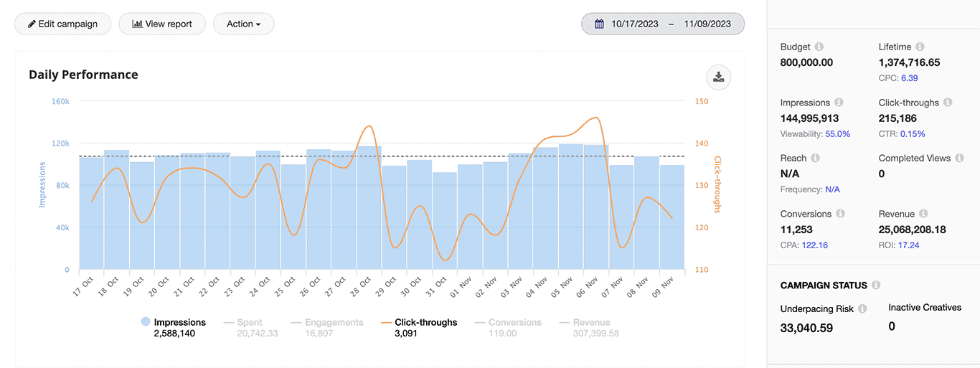
Task: Click the Underpacing Risk info icon
Action: click(x=862, y=308)
